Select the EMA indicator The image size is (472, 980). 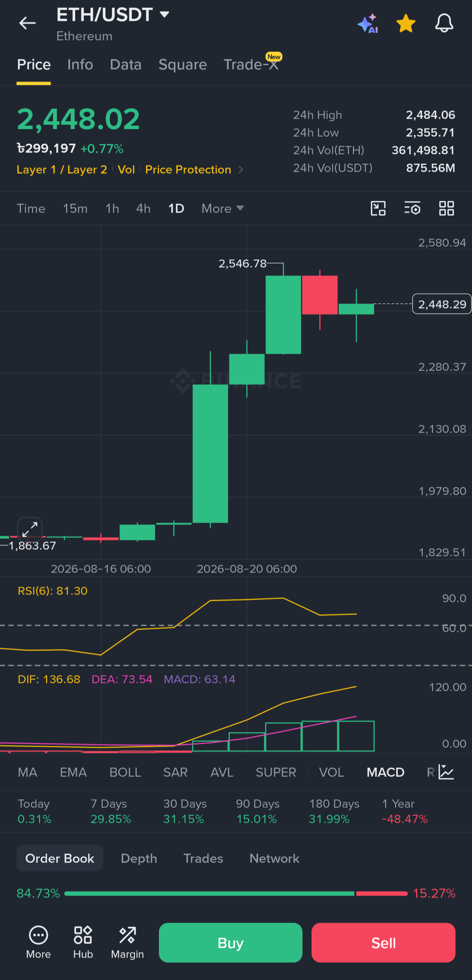[x=73, y=773]
